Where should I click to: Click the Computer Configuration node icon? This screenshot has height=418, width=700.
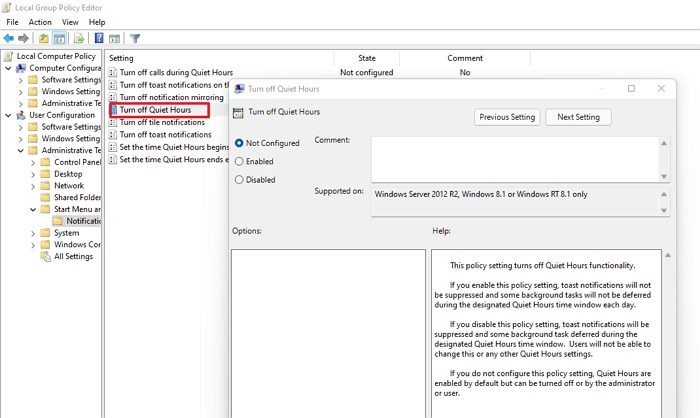point(21,68)
